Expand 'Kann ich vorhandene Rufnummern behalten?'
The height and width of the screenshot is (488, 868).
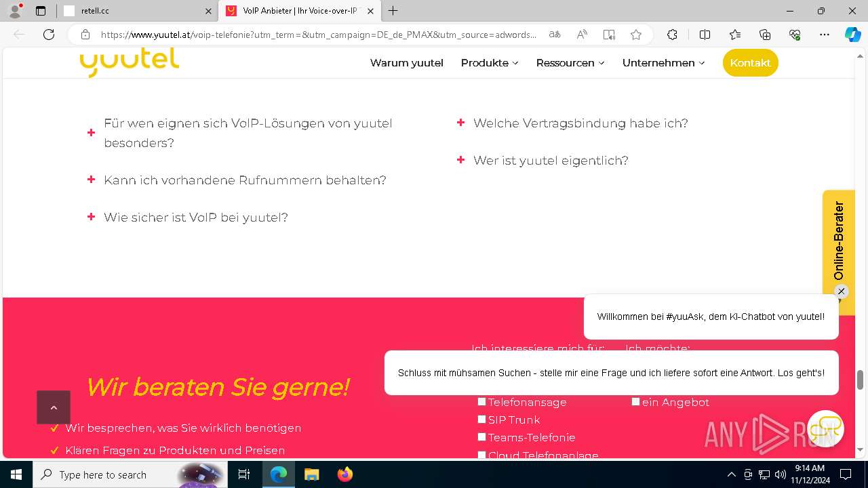point(237,180)
